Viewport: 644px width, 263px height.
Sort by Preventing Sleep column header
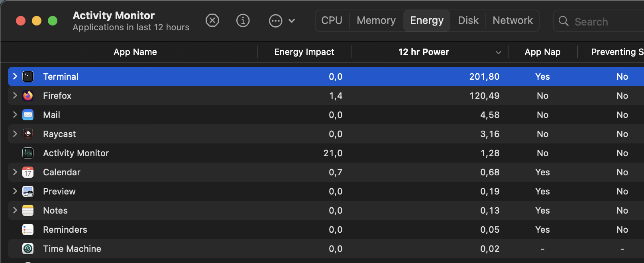[617, 52]
